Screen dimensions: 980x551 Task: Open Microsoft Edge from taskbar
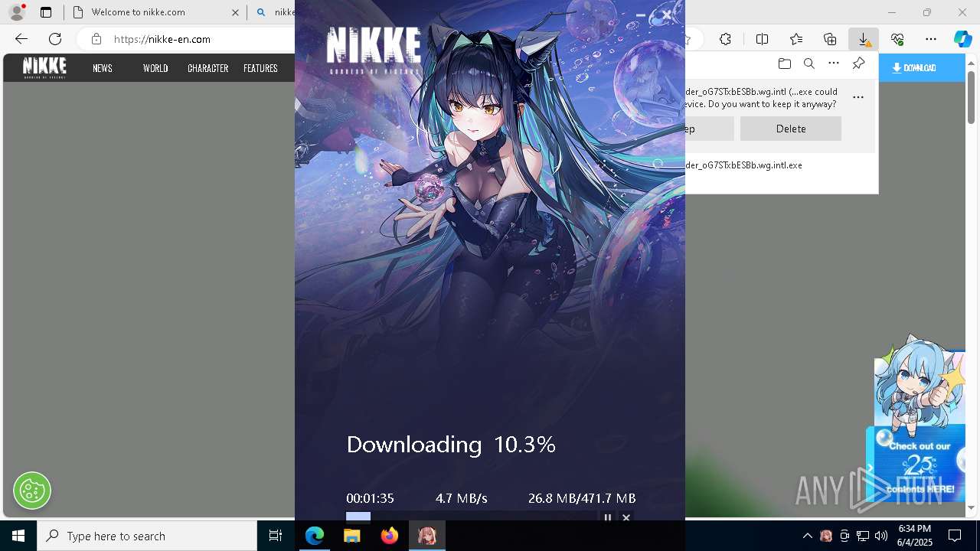pos(315,536)
